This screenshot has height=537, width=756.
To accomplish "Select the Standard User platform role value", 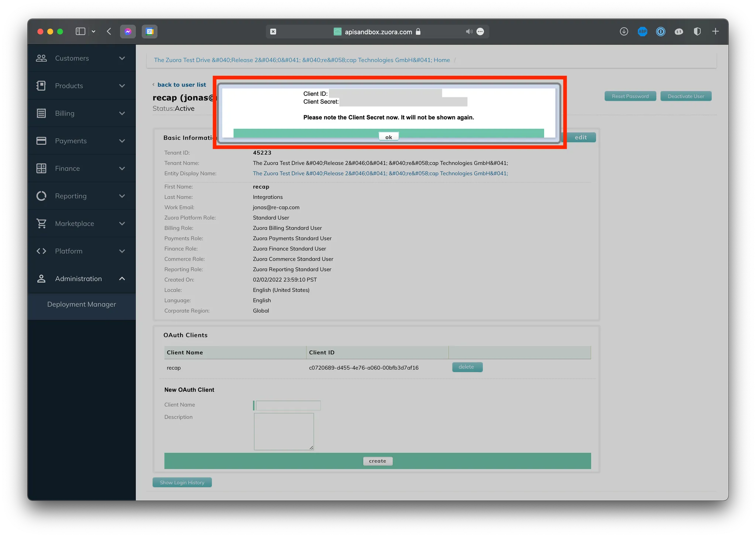I will (x=271, y=218).
